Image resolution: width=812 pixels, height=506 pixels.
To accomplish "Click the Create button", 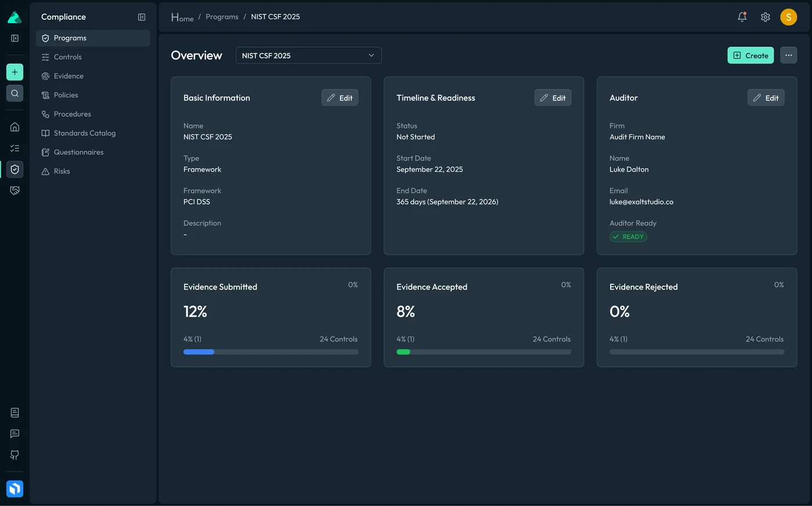I will 751,55.
